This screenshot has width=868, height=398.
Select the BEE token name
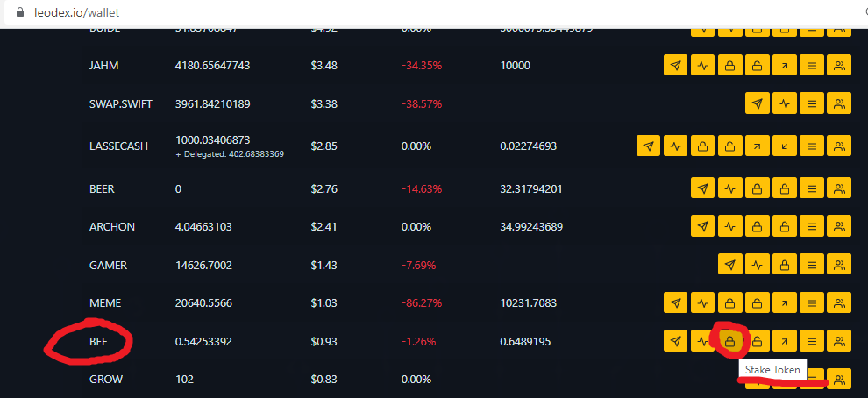coord(98,342)
